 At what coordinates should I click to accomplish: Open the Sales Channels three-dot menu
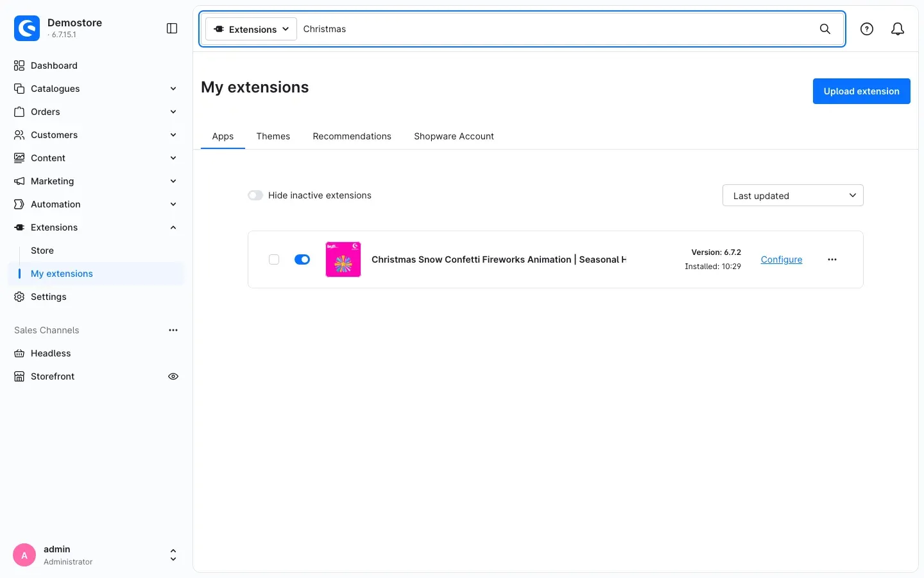173,330
